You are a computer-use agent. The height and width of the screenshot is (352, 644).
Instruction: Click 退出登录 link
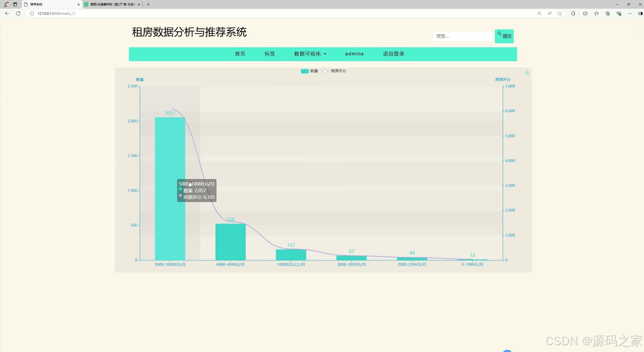(393, 54)
